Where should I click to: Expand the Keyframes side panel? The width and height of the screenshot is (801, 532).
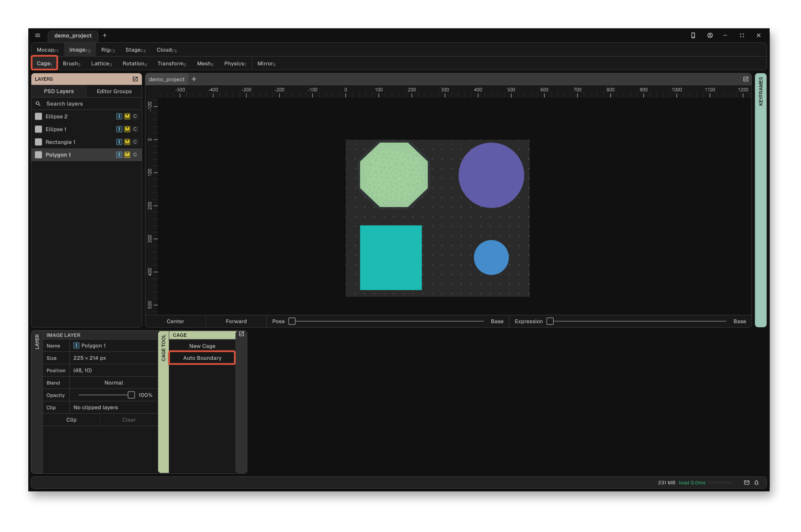[x=760, y=200]
